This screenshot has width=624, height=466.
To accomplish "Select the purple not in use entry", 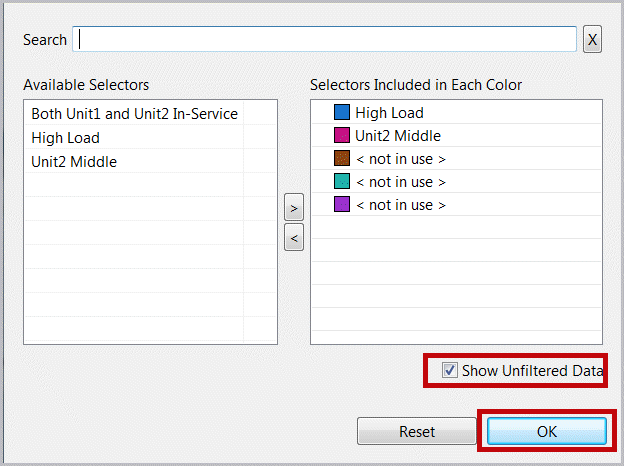I will pos(400,205).
